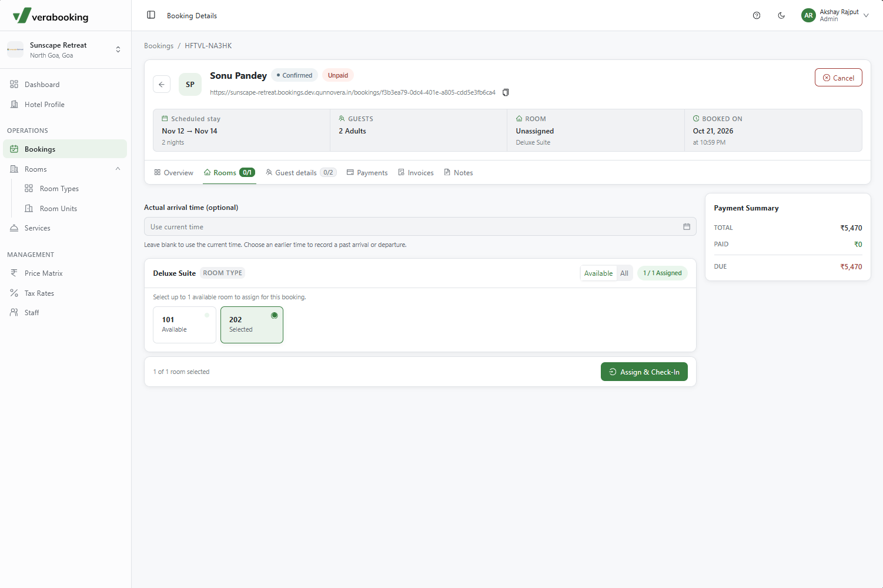
Task: Open the booking URL link
Action: (353, 92)
